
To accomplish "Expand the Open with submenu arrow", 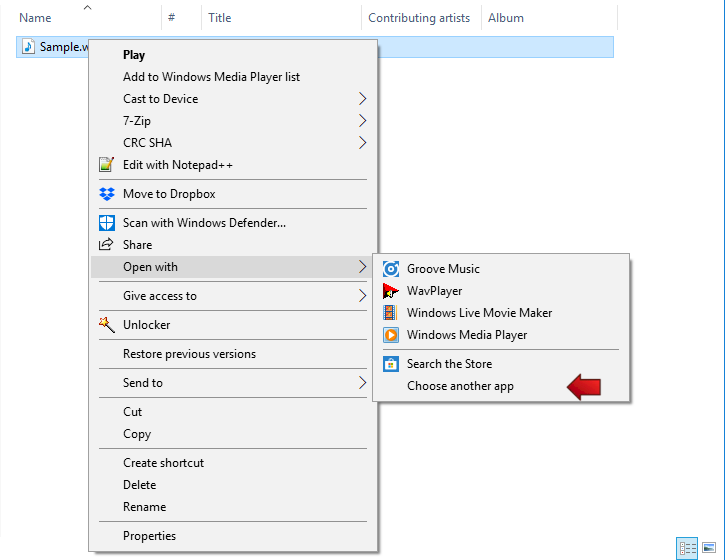I will pos(362,267).
